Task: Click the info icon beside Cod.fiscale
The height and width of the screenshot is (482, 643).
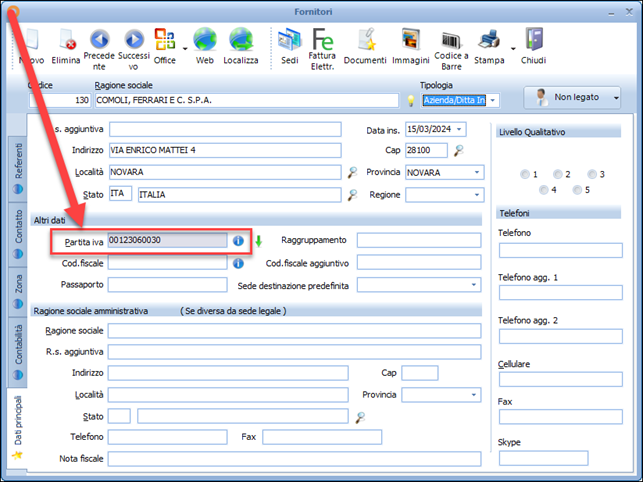Action: pyautogui.click(x=238, y=263)
